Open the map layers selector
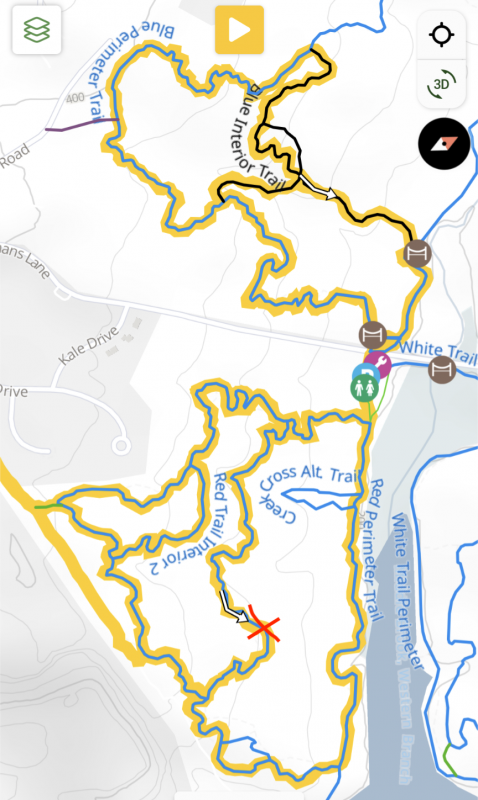478x800 pixels. pyautogui.click(x=37, y=30)
